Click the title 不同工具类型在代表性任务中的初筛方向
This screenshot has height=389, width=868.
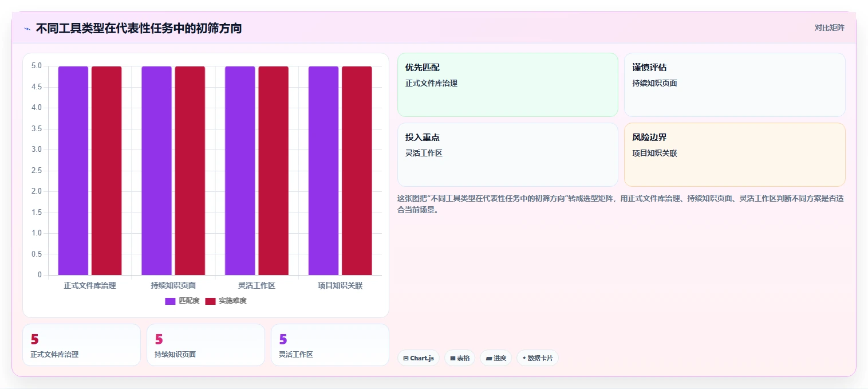click(139, 28)
